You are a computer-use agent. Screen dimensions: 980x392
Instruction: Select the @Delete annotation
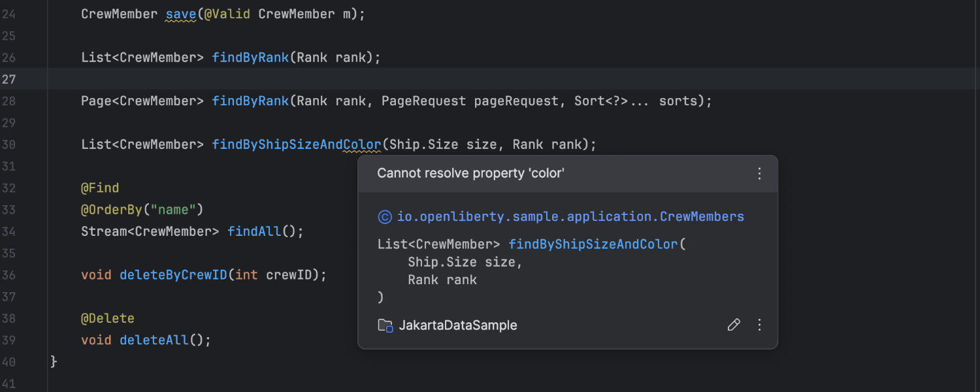click(108, 319)
